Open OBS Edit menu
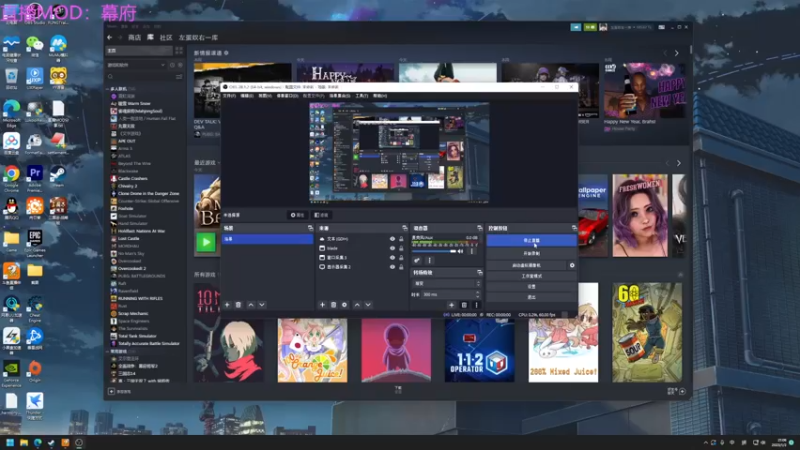This screenshot has height=450, width=800. click(x=247, y=95)
